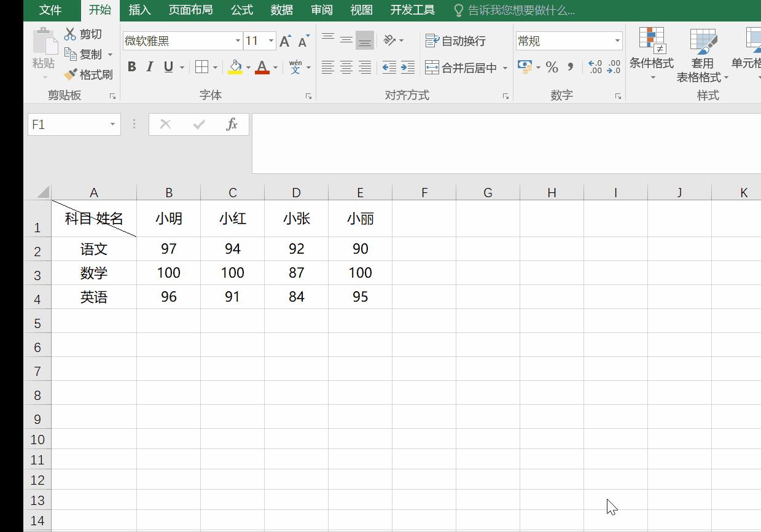761x532 pixels.
Task: Open the font name dropdown
Action: (x=238, y=41)
